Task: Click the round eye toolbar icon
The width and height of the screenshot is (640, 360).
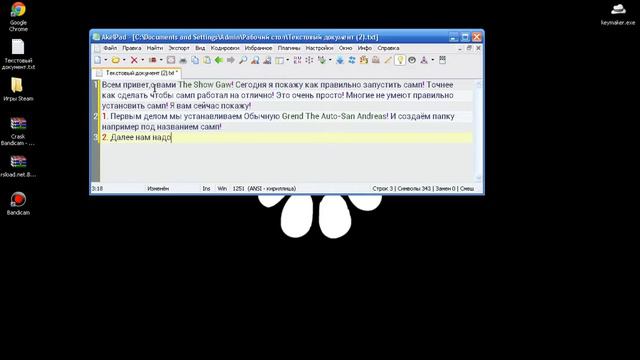Action: click(x=412, y=60)
